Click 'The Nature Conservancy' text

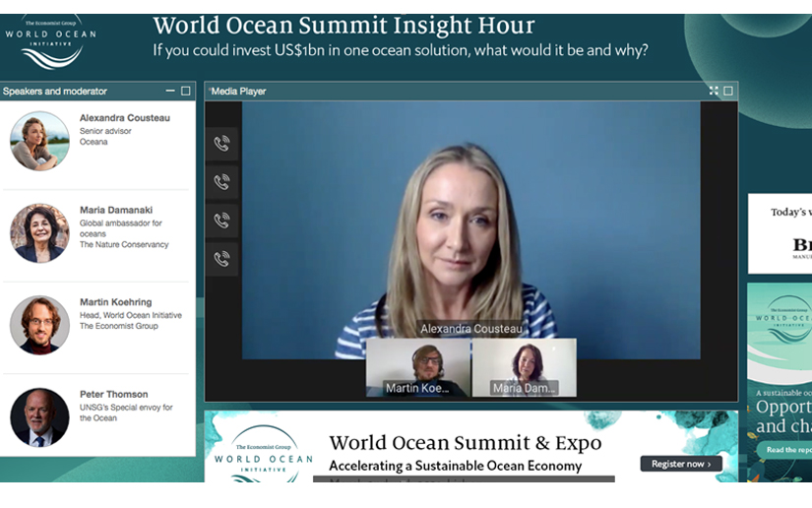[x=124, y=244]
